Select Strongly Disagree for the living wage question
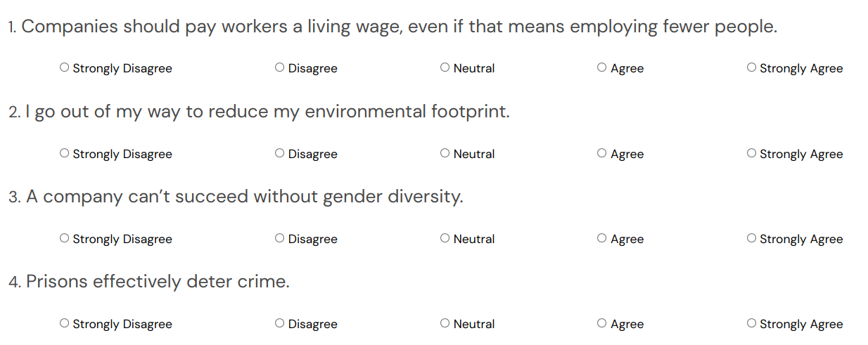 (65, 67)
